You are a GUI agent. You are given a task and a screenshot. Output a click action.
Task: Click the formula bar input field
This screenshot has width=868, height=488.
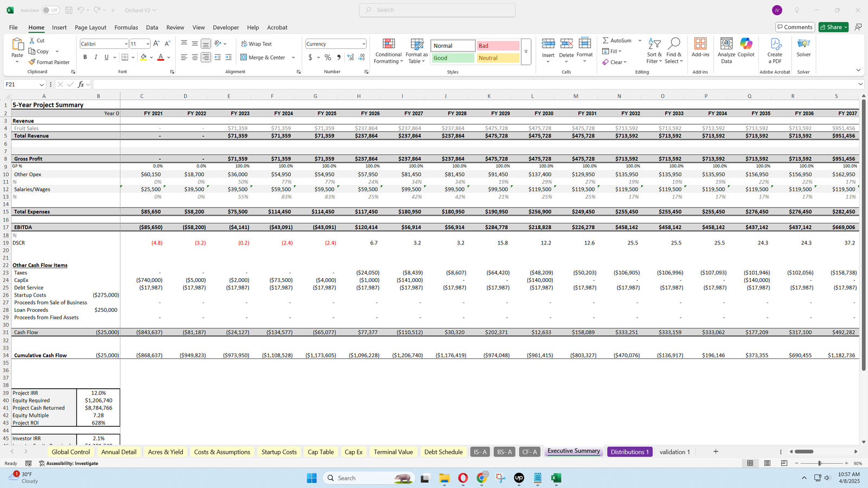pyautogui.click(x=472, y=85)
